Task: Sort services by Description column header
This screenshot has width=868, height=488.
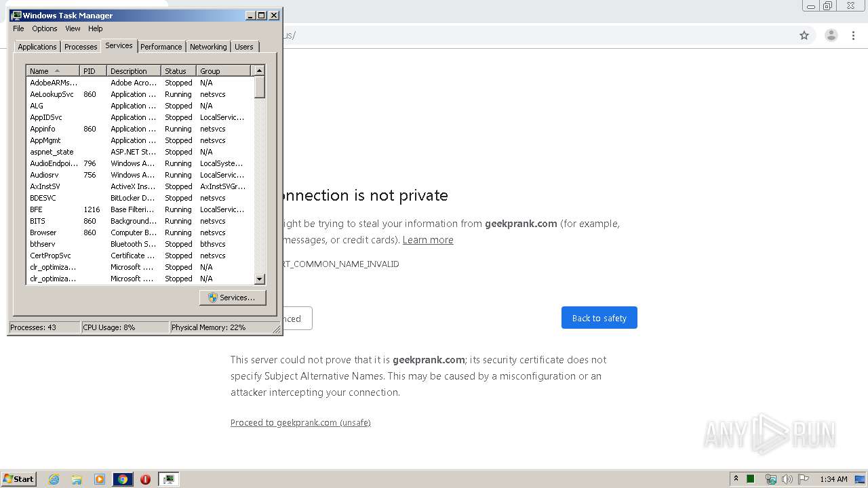Action: pos(134,71)
